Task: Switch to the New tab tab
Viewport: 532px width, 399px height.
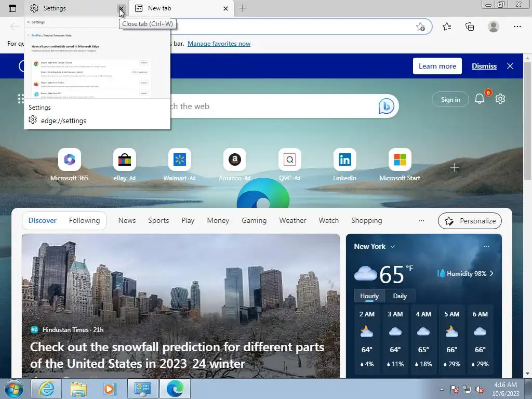Action: [181, 8]
